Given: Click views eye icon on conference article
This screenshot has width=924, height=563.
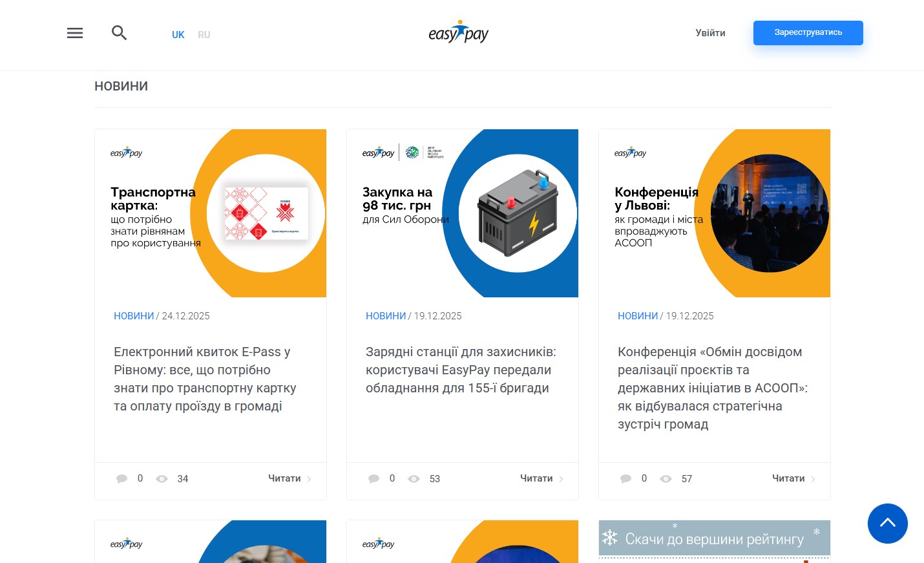Looking at the screenshot, I should pos(666,479).
